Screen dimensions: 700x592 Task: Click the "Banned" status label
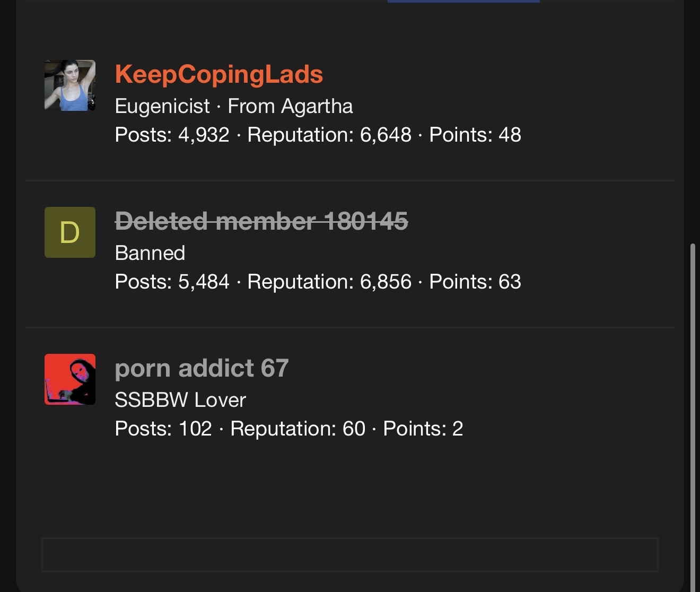click(x=150, y=253)
